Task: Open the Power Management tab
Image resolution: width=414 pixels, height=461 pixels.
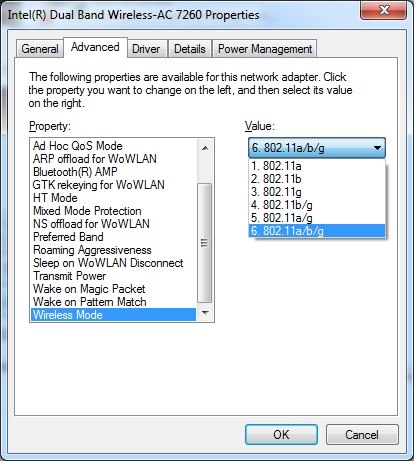Action: pos(265,49)
